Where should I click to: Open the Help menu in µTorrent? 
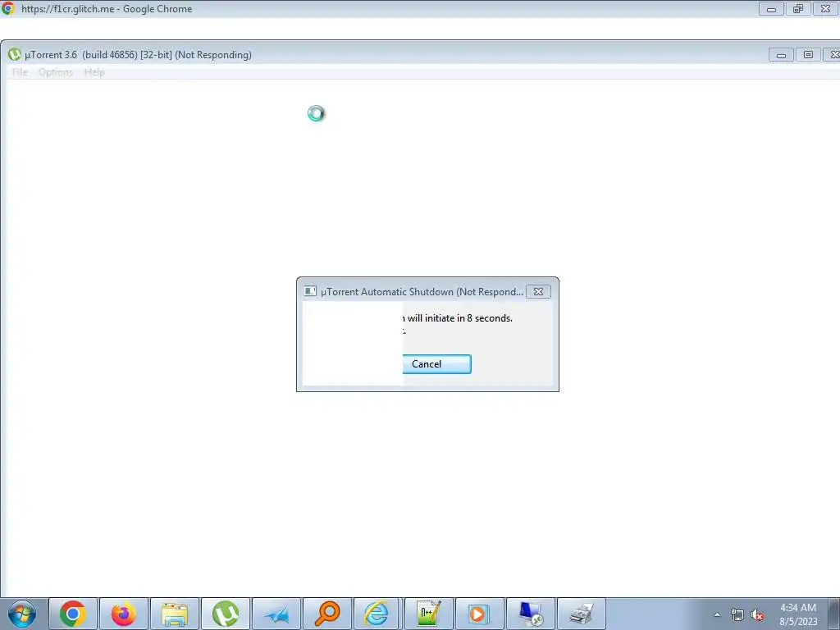(94, 72)
